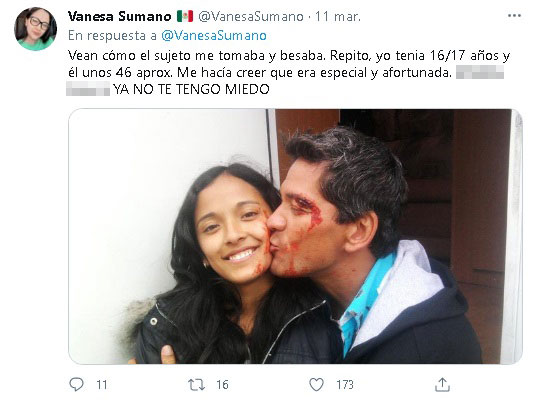This screenshot has height=401, width=537.
Task: View likes by clicking count 173
Action: click(x=345, y=385)
